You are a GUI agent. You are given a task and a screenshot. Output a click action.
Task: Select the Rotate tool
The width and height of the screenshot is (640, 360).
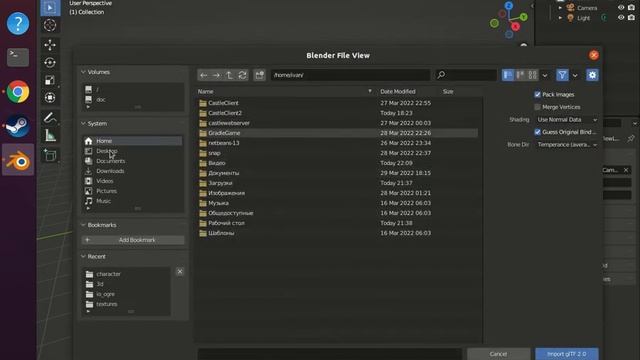50,62
